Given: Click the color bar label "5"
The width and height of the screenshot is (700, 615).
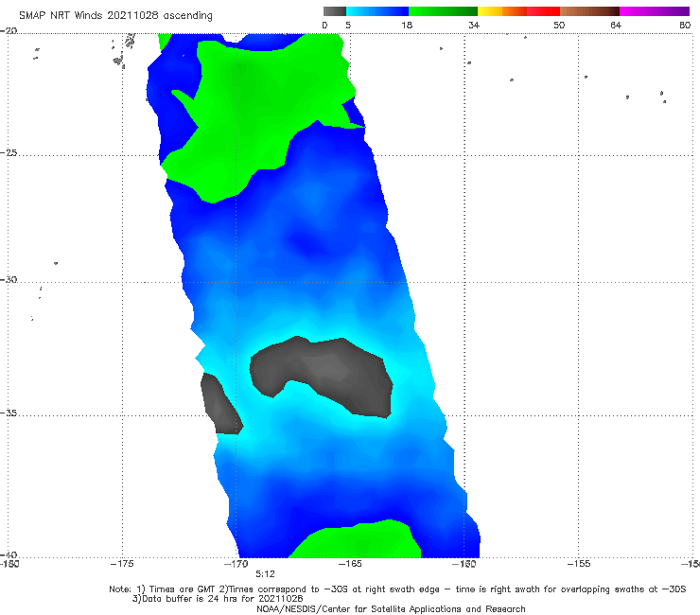Looking at the screenshot, I should pos(348,26).
